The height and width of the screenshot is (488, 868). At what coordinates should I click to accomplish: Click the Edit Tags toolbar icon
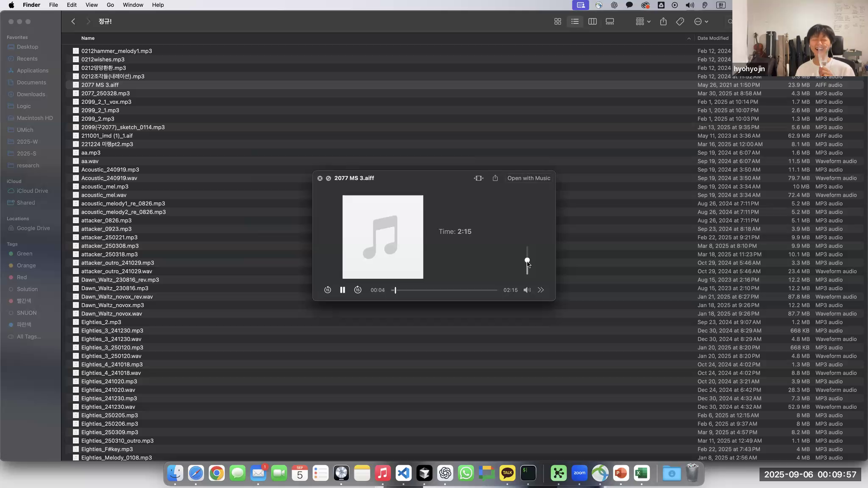click(680, 22)
